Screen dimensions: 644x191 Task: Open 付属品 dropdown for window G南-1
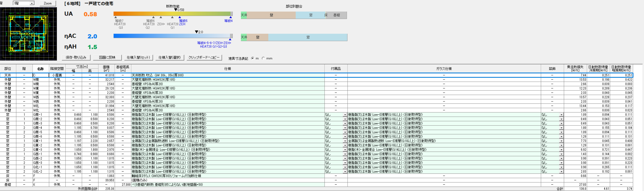(345, 115)
